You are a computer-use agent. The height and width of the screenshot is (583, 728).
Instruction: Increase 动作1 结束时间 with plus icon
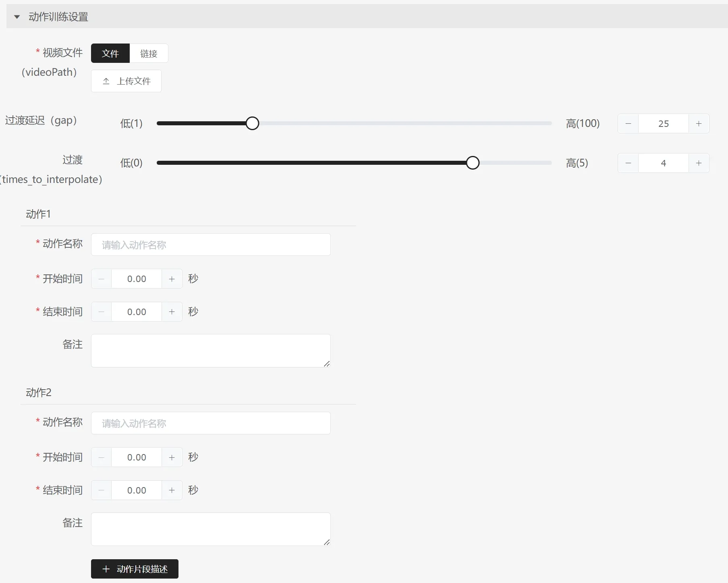click(x=172, y=312)
